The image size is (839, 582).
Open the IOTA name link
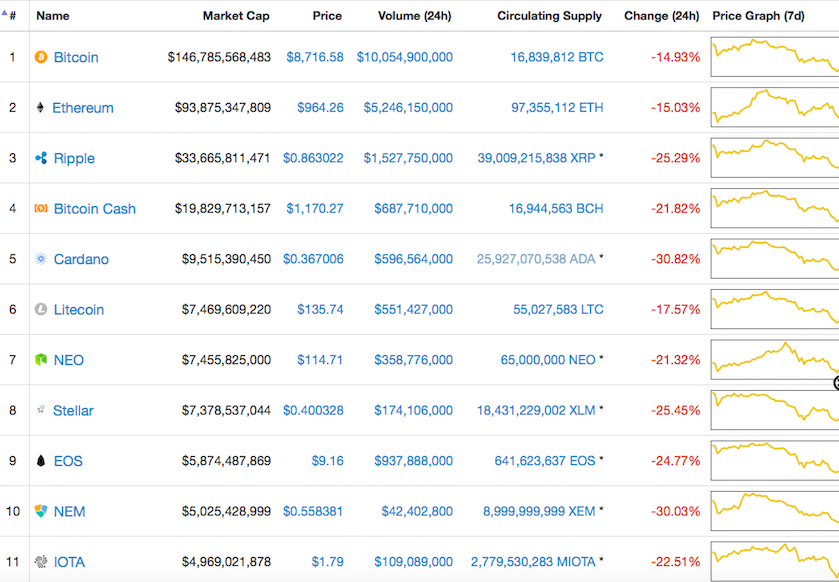pos(70,562)
